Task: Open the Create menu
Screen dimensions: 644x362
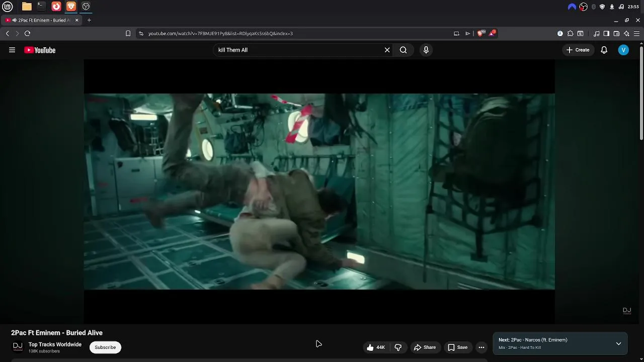Action: pos(578,50)
